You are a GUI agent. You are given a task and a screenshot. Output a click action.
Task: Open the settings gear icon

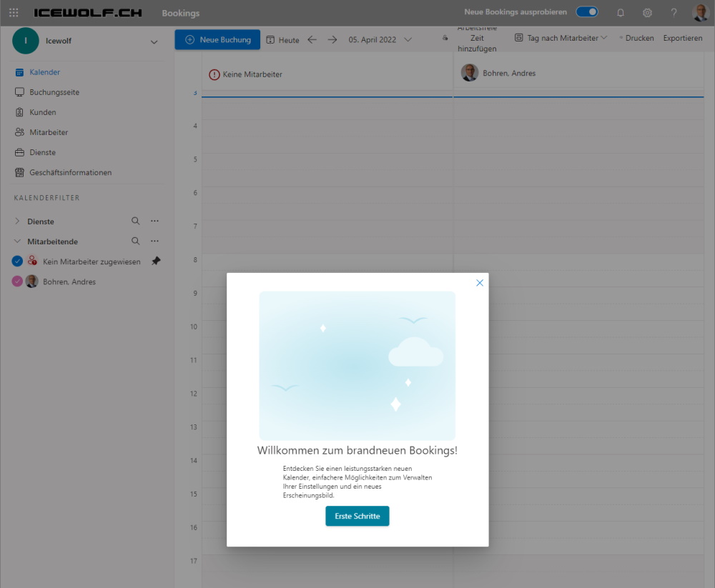pyautogui.click(x=647, y=13)
